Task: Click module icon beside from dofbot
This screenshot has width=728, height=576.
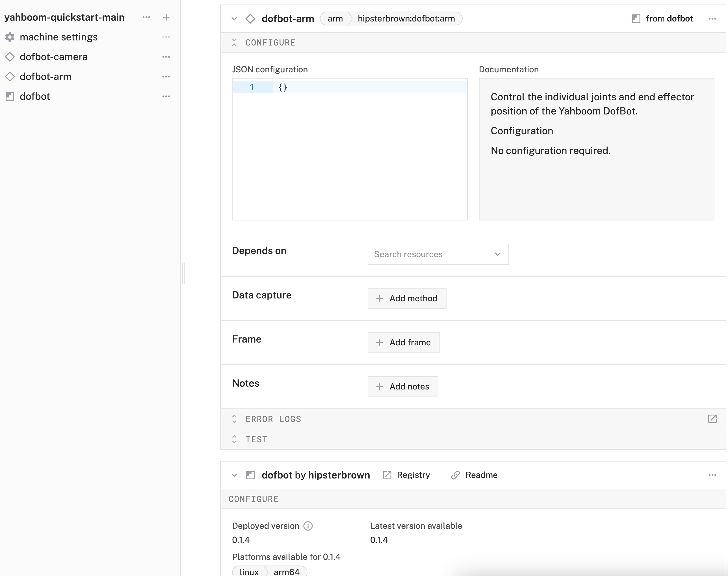Action: 636,19
